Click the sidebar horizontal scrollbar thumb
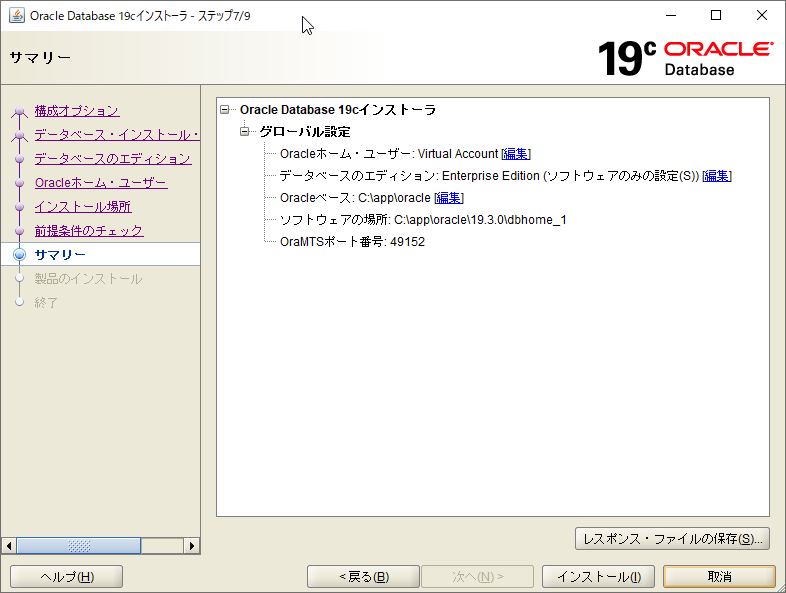This screenshot has height=593, width=786. coord(79,545)
